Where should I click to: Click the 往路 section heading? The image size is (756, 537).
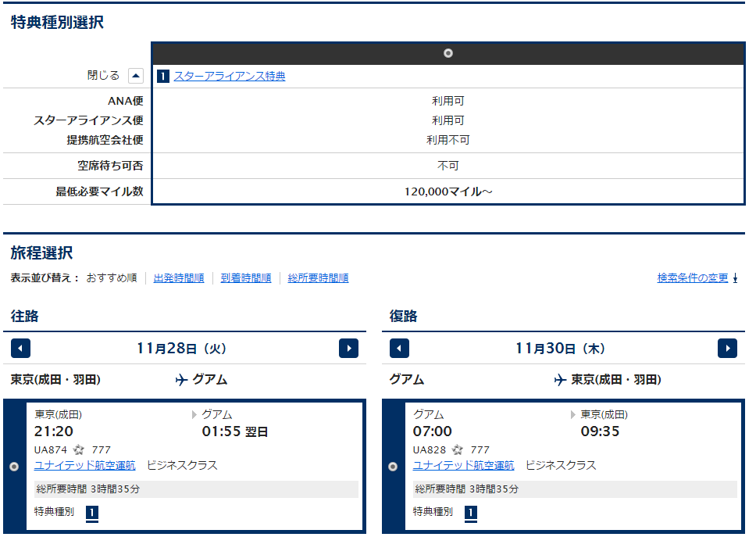pyautogui.click(x=24, y=316)
